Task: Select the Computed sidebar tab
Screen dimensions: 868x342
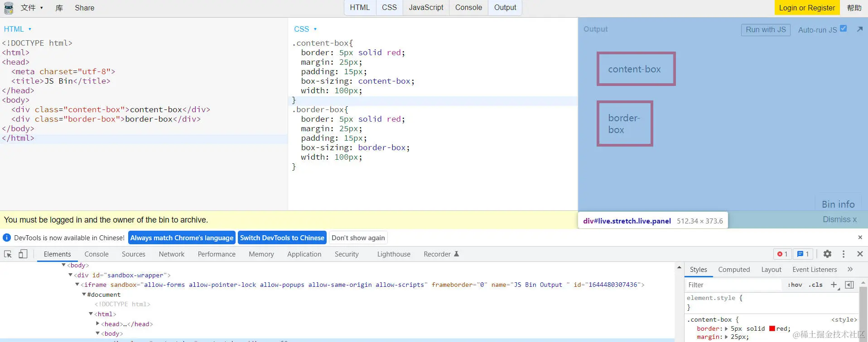Action: coord(734,270)
